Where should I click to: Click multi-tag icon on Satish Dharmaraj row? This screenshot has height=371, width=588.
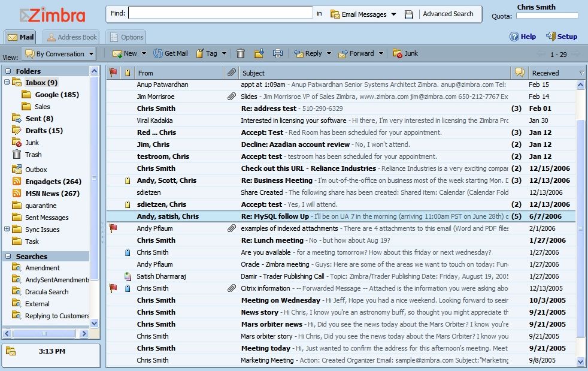pyautogui.click(x=128, y=276)
